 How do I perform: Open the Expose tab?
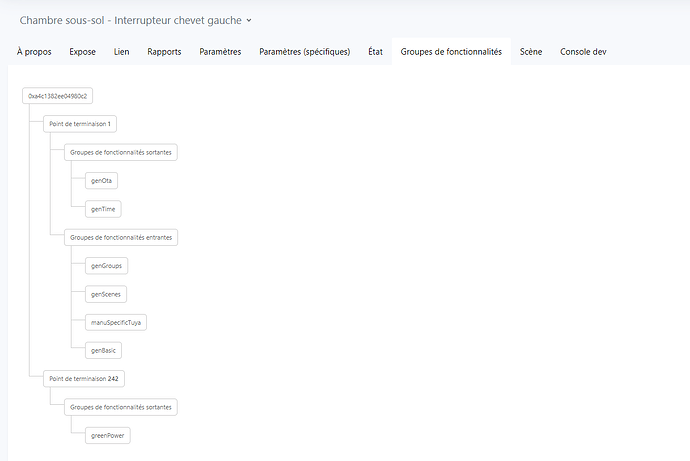point(82,52)
